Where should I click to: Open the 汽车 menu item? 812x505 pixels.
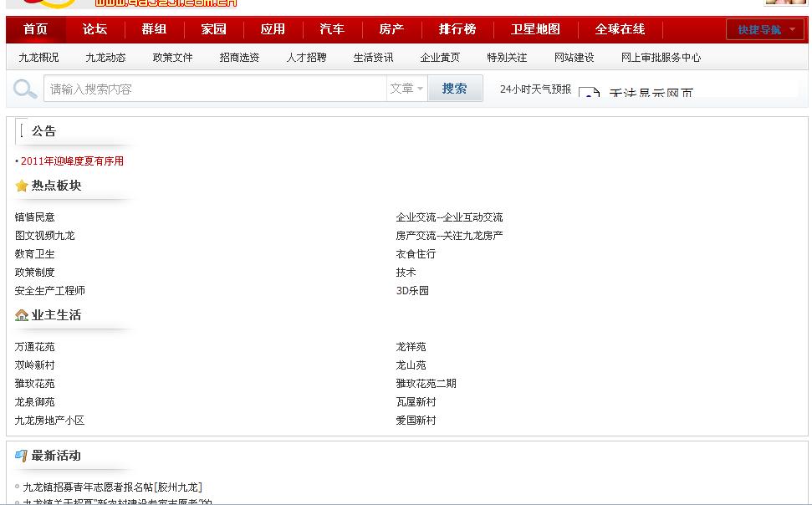[333, 29]
